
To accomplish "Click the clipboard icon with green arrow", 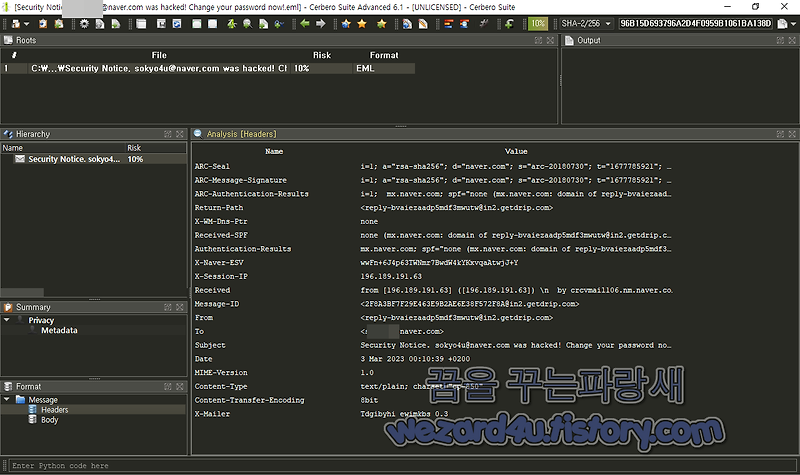I will (x=59, y=23).
